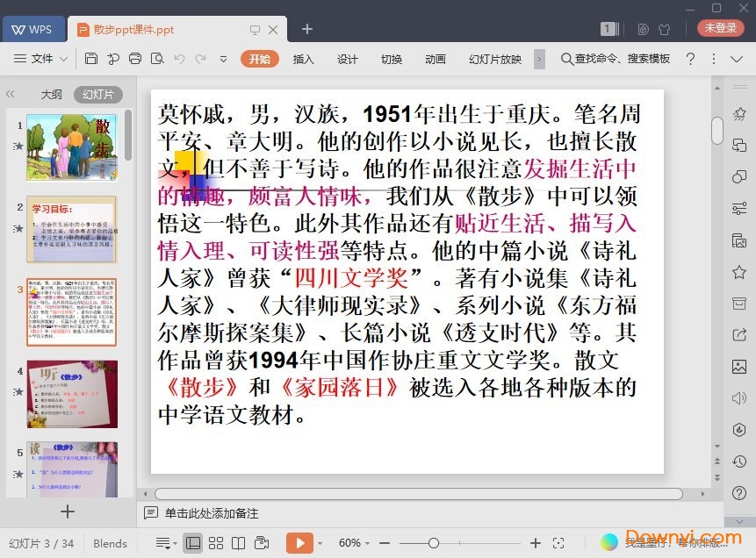
Task: Click the Print icon in the toolbar
Action: (x=134, y=59)
